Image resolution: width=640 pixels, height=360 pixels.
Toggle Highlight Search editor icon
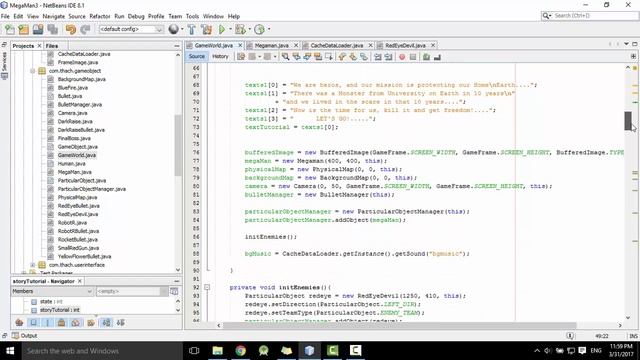[x=318, y=57]
